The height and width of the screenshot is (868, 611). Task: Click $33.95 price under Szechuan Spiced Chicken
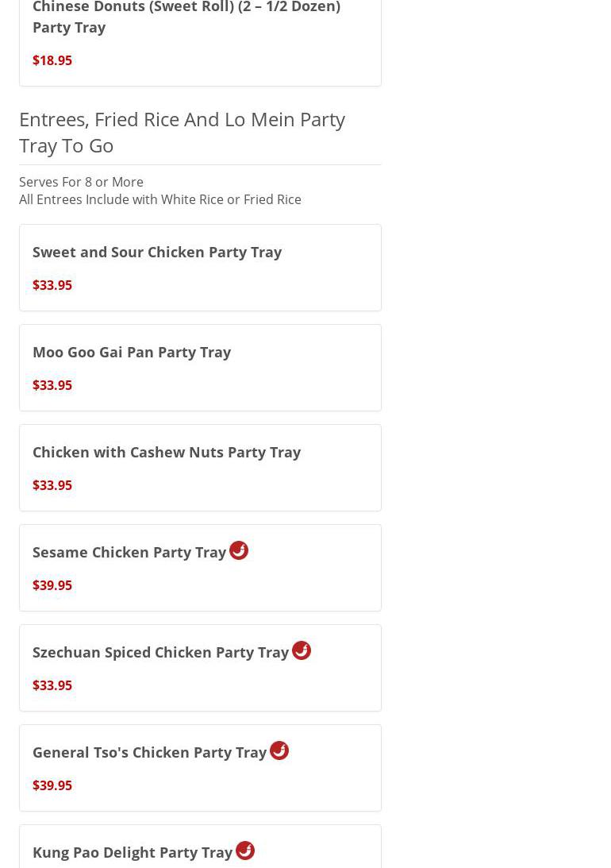[52, 685]
